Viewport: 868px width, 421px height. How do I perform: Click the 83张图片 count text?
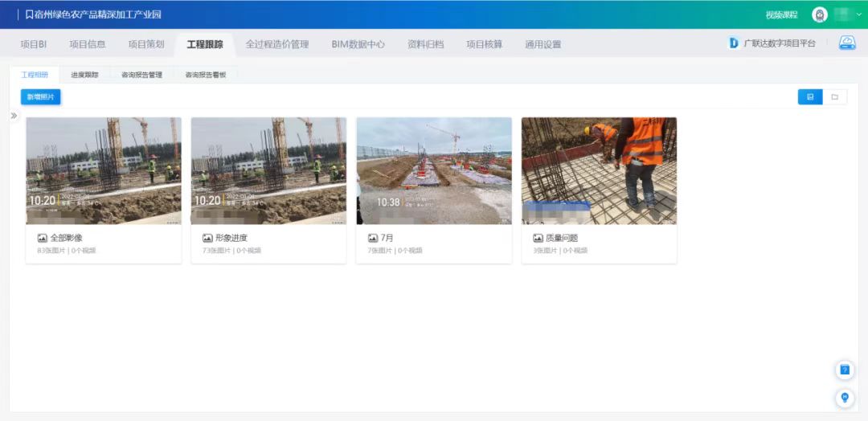tap(51, 251)
